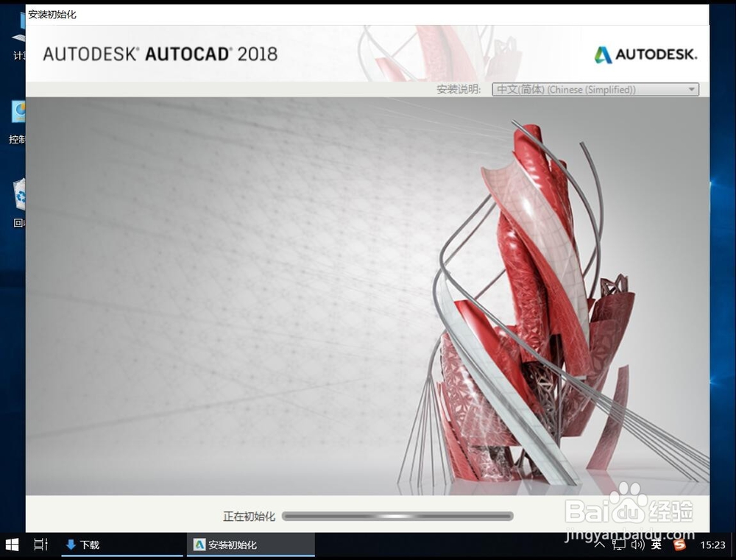736x560 pixels.
Task: Click the AutoCAD installer icon in taskbar
Action: [199, 545]
